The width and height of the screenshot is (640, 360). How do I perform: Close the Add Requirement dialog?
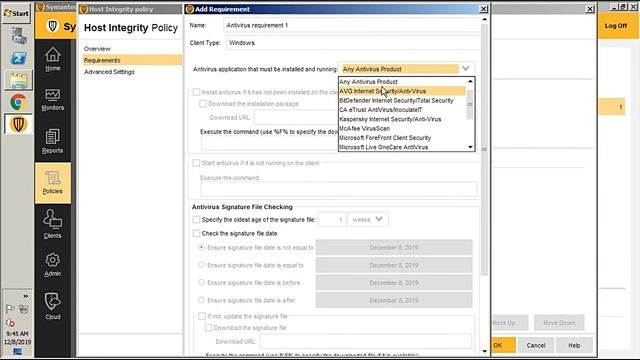pyautogui.click(x=483, y=9)
